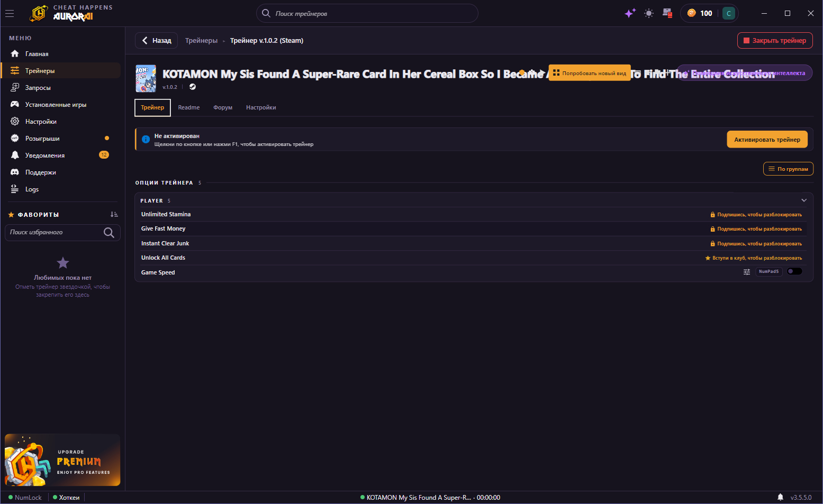The image size is (823, 504).
Task: Click the Give Fast Money option name
Action: pos(163,228)
